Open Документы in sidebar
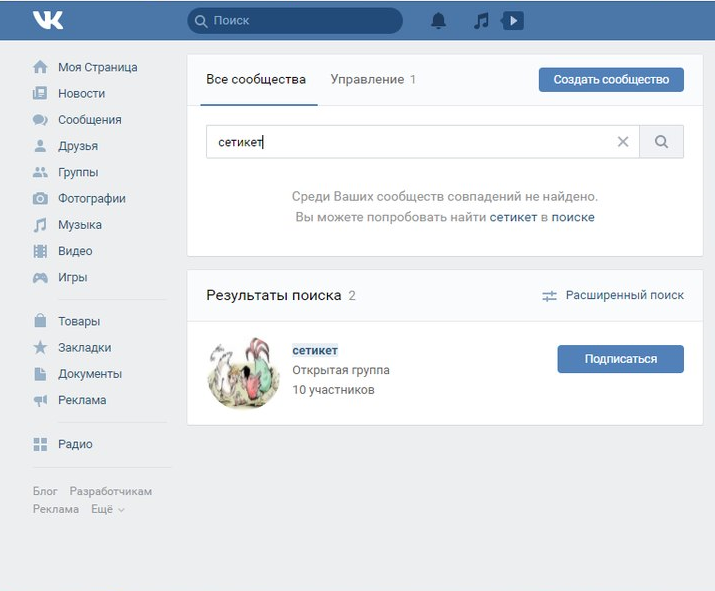The height and width of the screenshot is (591, 715). [90, 374]
